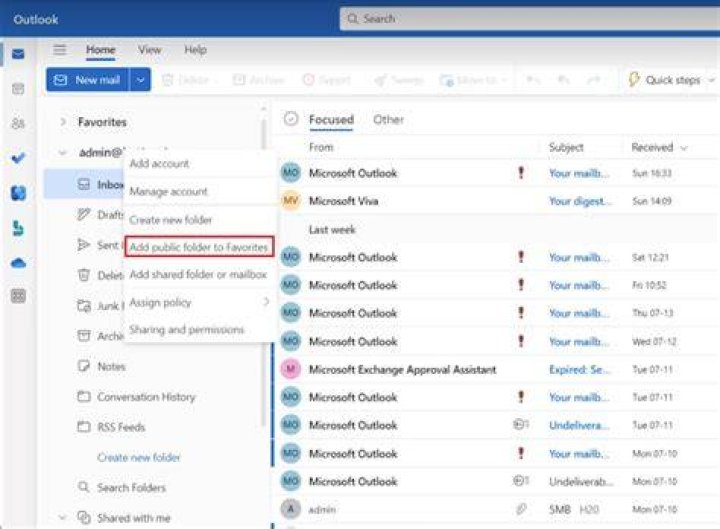Open the More apps grid icon

(x=18, y=296)
